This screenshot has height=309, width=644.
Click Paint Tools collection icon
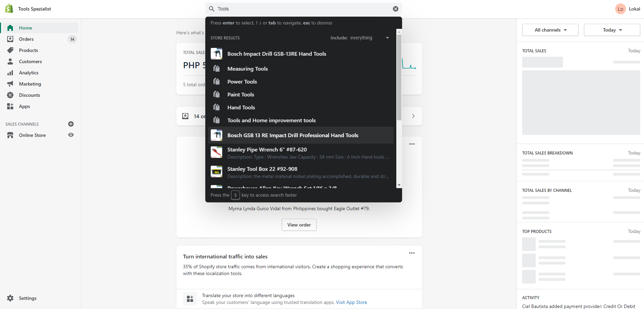[216, 94]
